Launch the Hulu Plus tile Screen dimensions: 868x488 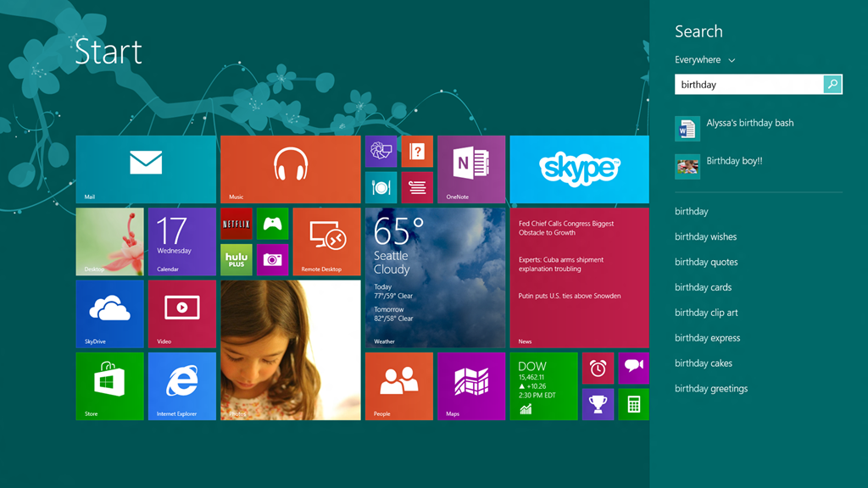236,259
